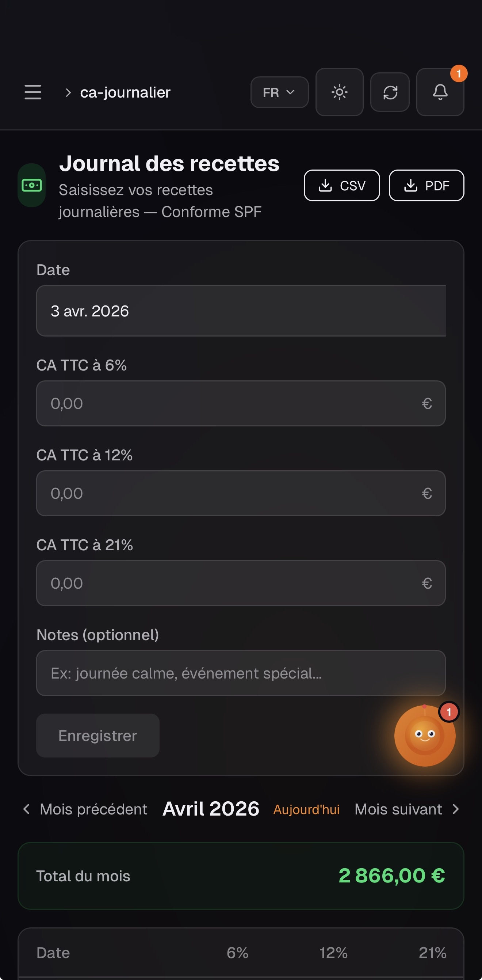Select the CA TTC à 21% input

point(232,583)
